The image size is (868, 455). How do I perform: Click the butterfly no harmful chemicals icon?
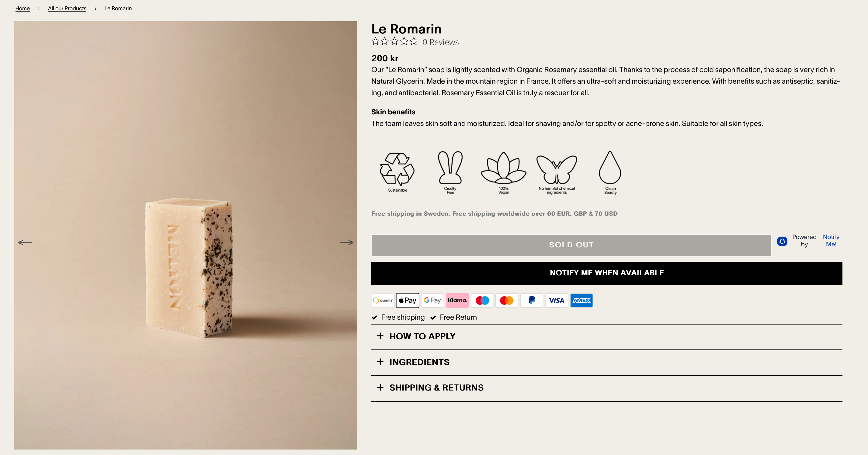[557, 169]
